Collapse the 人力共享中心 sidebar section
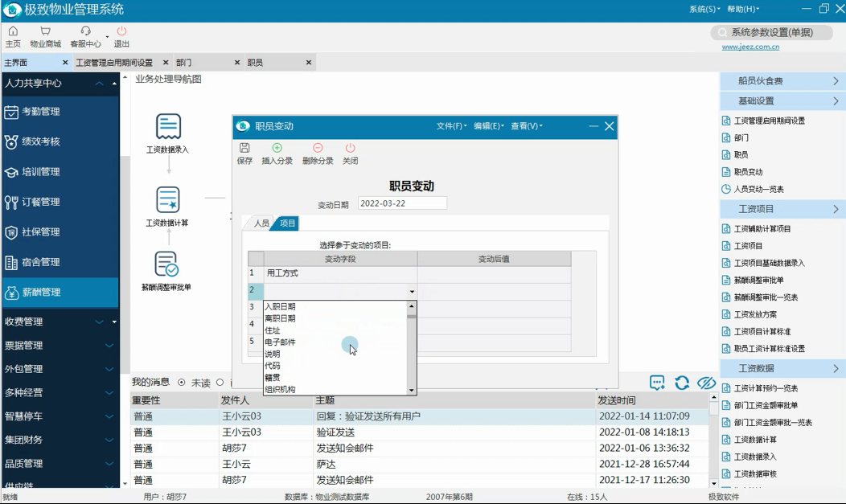Viewport: 846px width, 504px height. (99, 84)
